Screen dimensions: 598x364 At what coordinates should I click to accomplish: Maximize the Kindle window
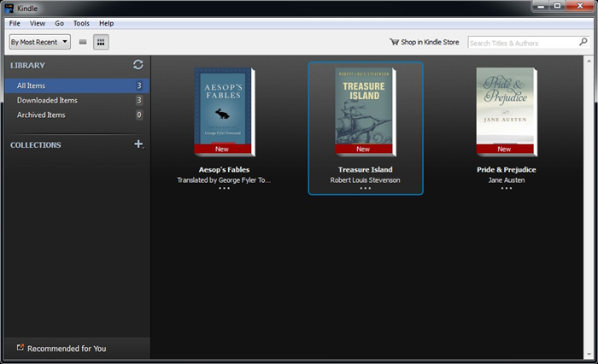(x=557, y=6)
